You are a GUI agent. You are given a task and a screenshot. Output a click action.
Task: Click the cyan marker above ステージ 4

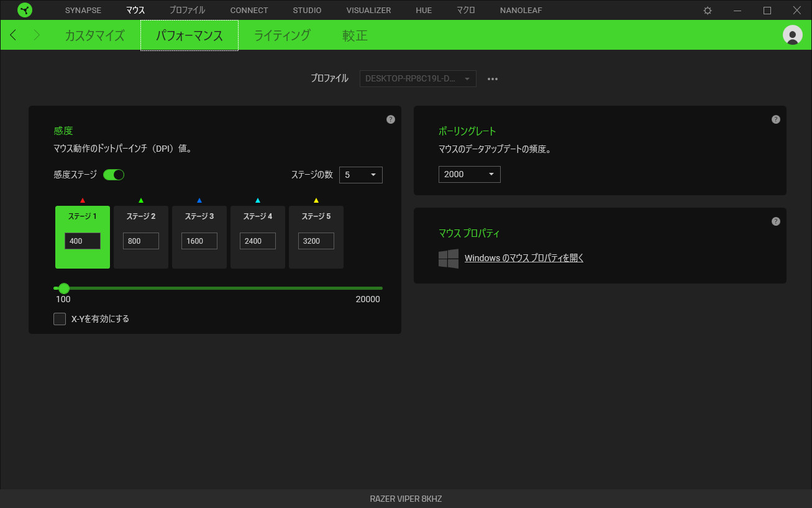pos(258,200)
